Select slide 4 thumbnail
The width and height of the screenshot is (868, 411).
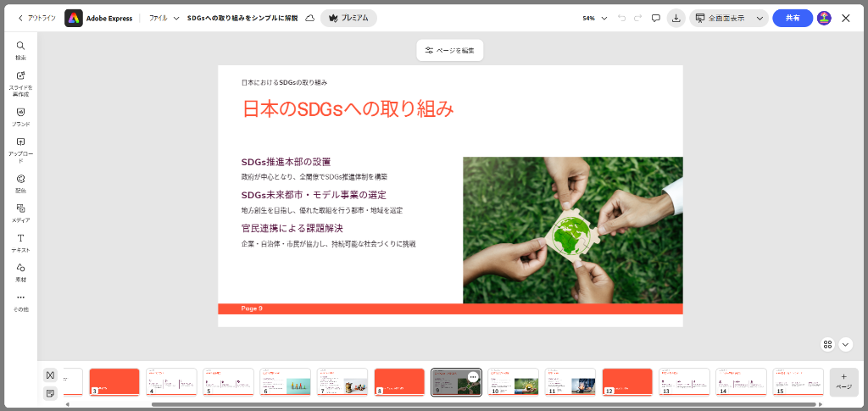point(171,382)
